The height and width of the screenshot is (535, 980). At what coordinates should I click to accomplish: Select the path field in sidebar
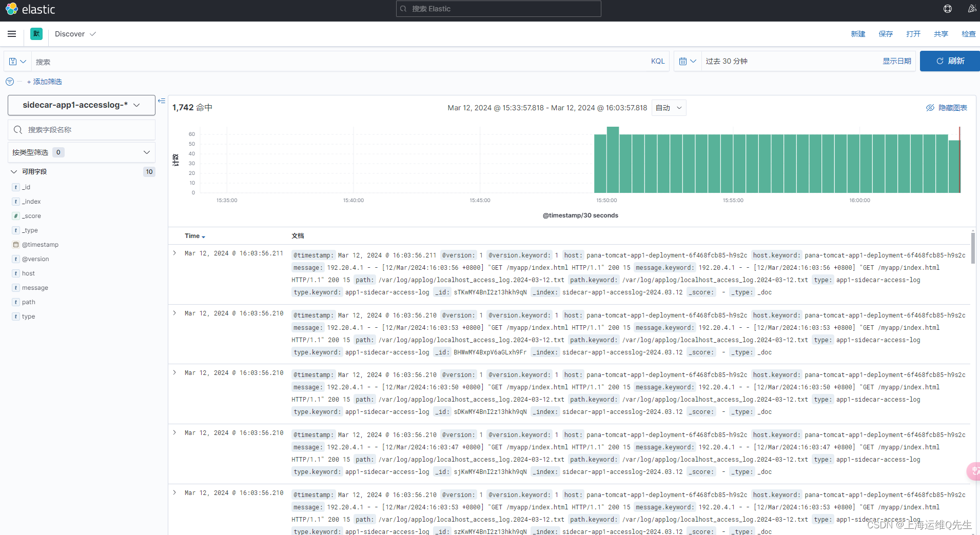coord(29,302)
